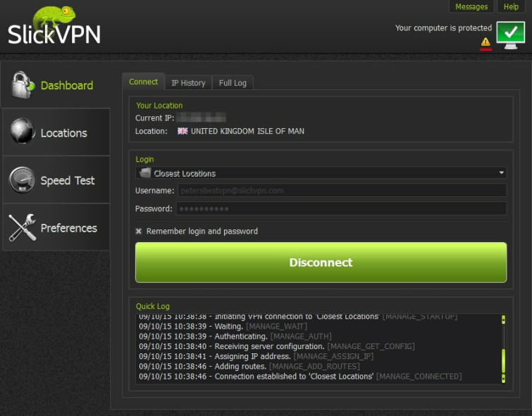
Task: Open the Preferences section
Action: [56, 227]
